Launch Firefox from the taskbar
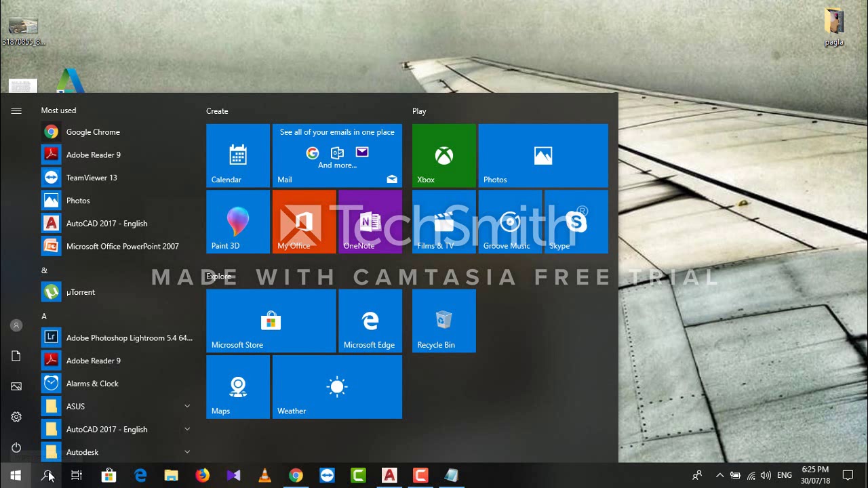The image size is (868, 488). click(202, 475)
